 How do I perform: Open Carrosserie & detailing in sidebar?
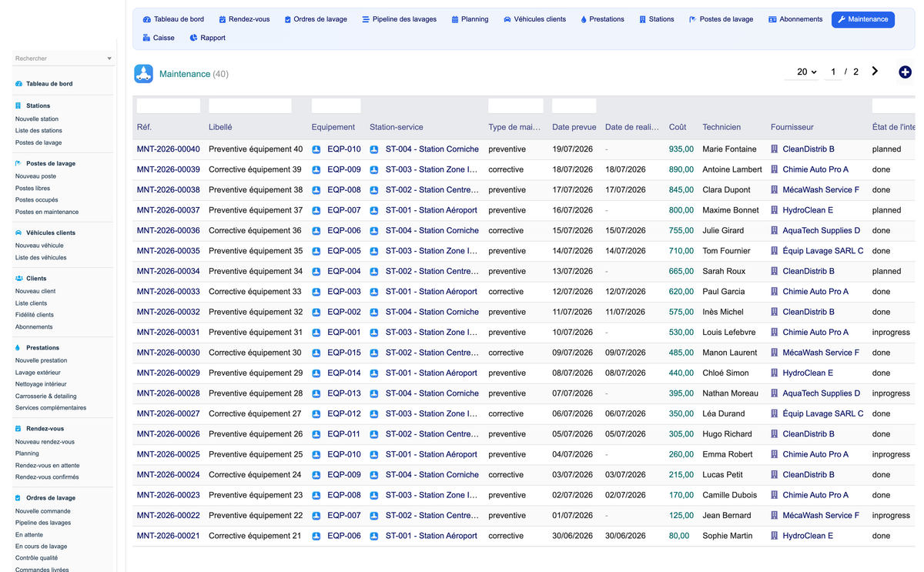pos(46,396)
